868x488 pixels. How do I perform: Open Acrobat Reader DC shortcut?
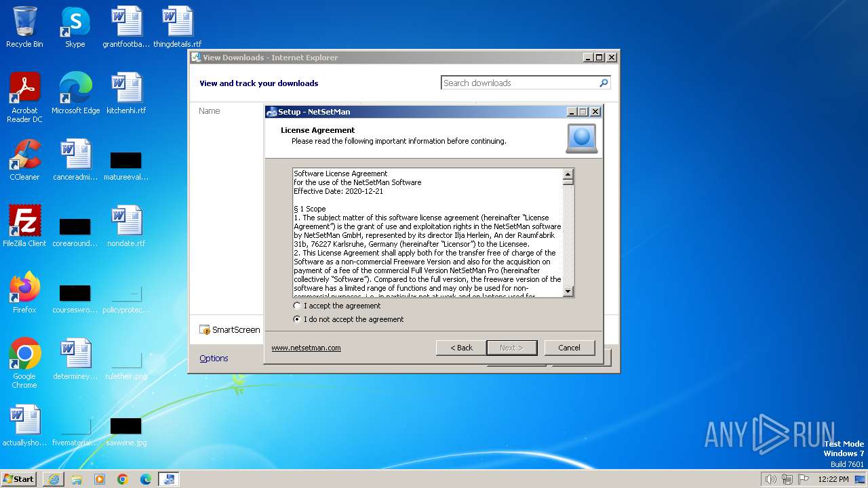click(24, 97)
